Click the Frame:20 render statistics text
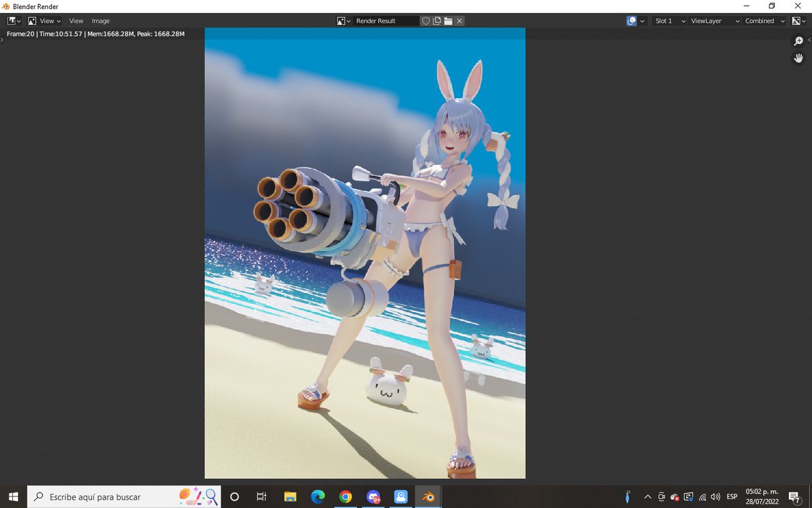 click(95, 34)
